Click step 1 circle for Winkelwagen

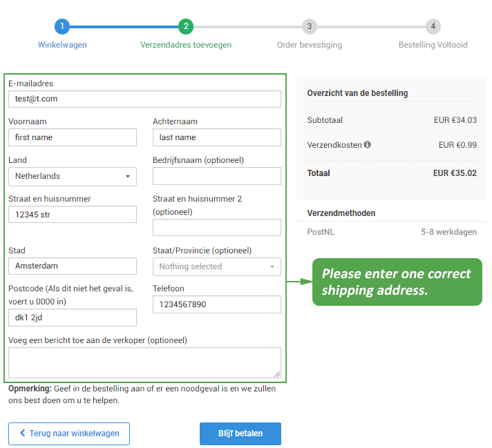pyautogui.click(x=62, y=27)
